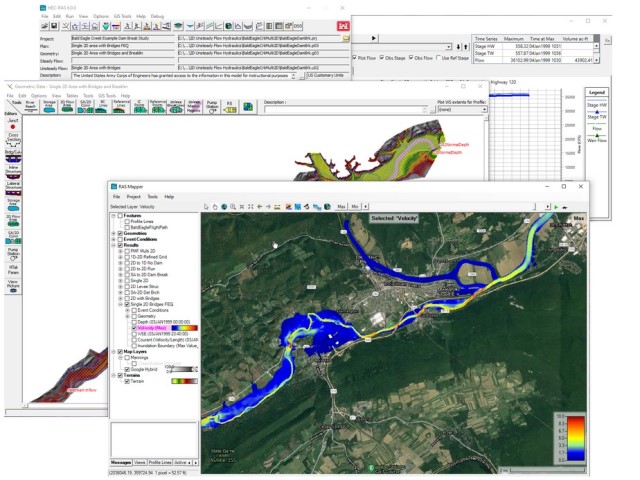Expand the Single 2D result node

coord(120,281)
